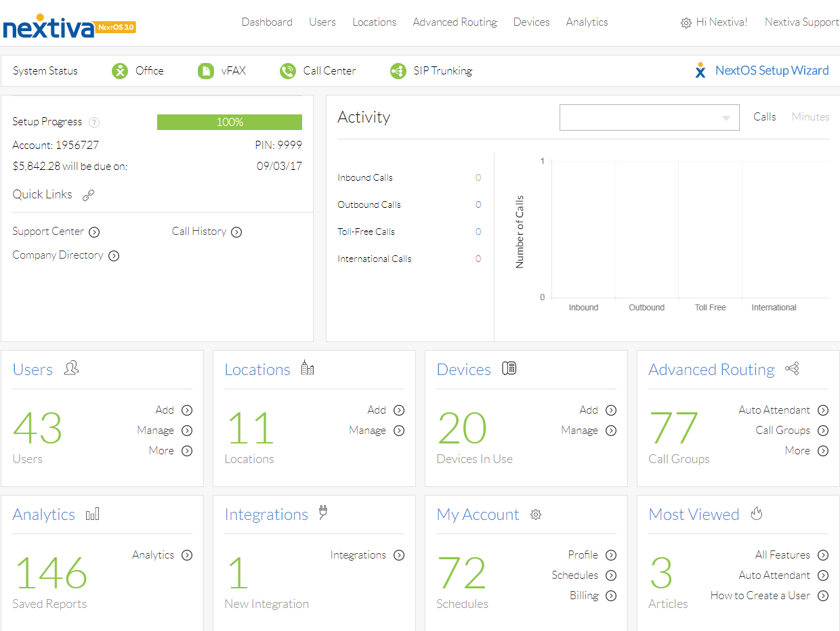Click the arrow icon beside How to Create a User
The width and height of the screenshot is (840, 631).
pyautogui.click(x=823, y=596)
